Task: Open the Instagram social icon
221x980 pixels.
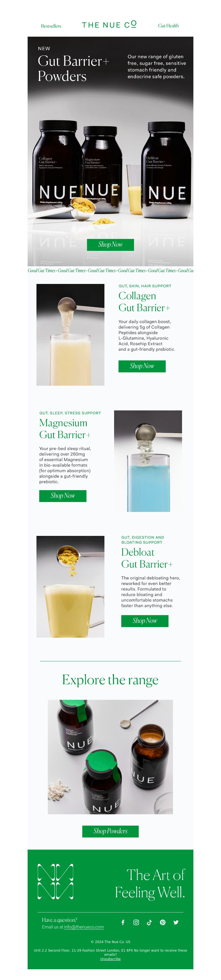Action: (136, 922)
